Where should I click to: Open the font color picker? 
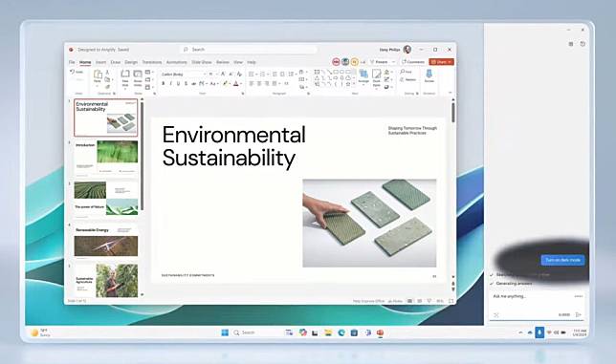click(x=236, y=83)
